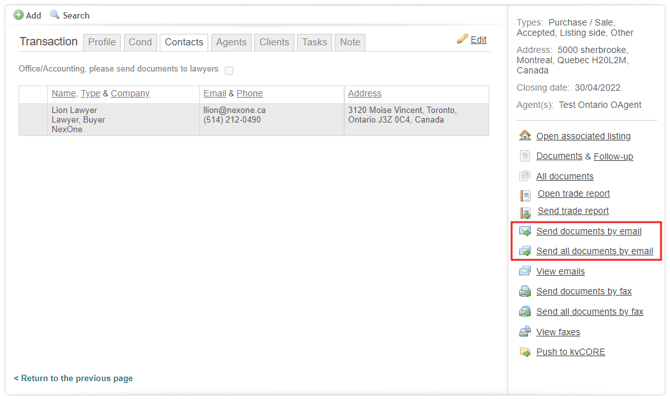Open the View faxes link

558,332
